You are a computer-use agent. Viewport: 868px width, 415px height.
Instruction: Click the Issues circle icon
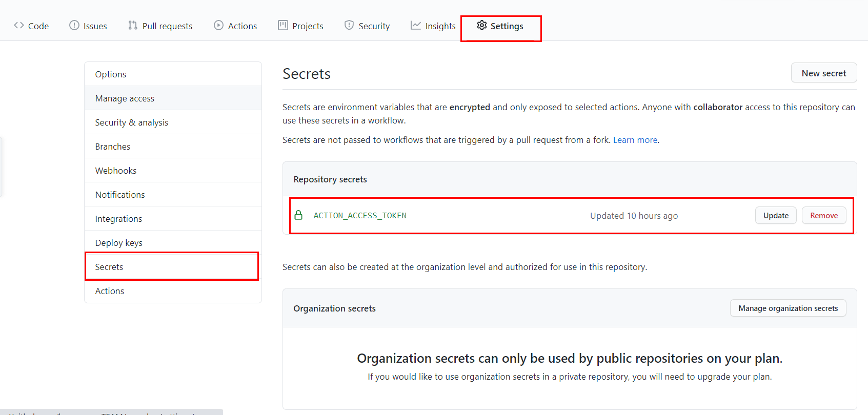coord(74,25)
